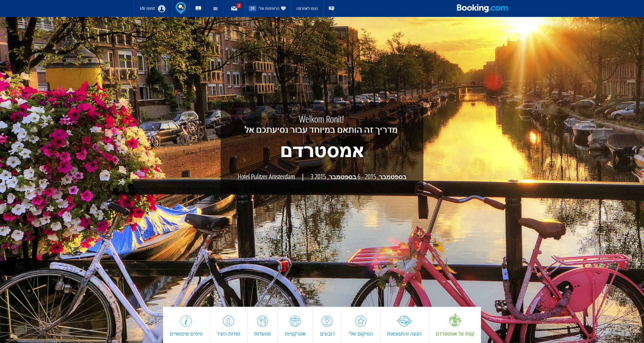Click the September 3-6 2015 dates text
Screen dimensions: 644x343
[x=358, y=177]
